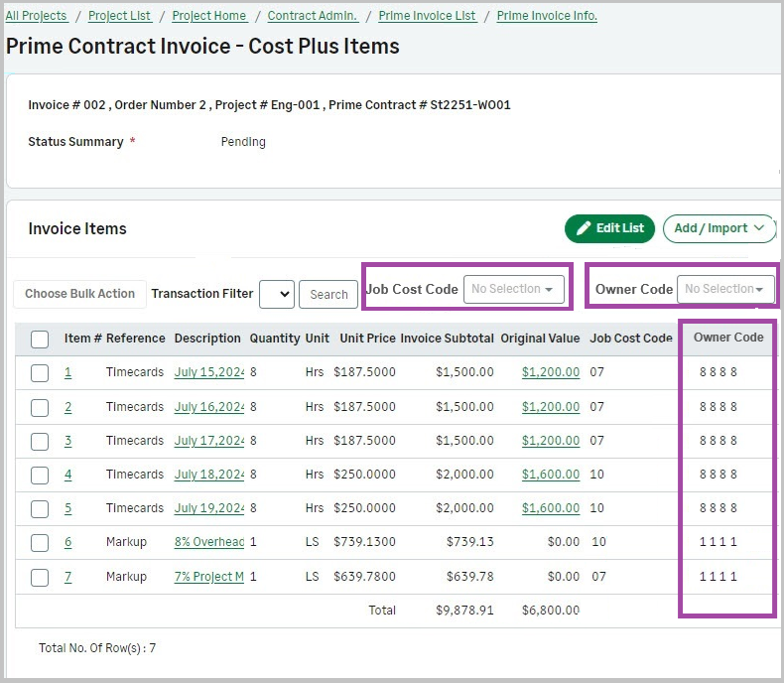Click the Total No. Of Row(s) : 7 text
Screen dimensions: 784x683
[97, 648]
